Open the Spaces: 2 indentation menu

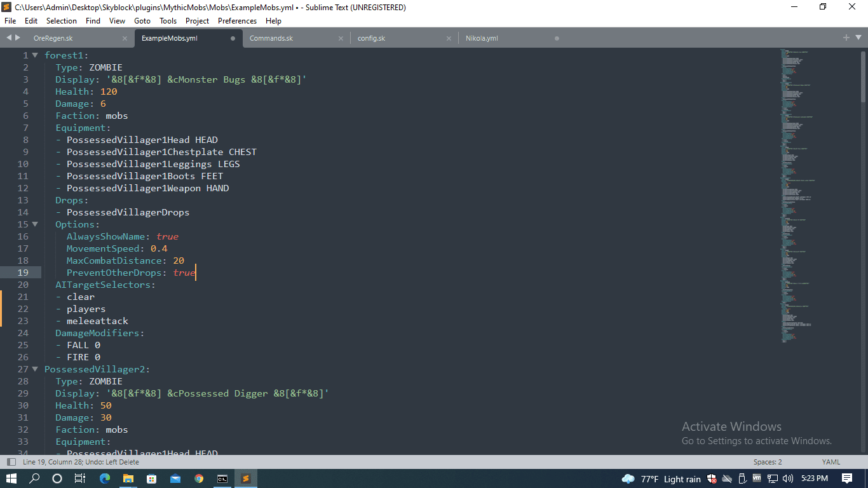pos(768,462)
